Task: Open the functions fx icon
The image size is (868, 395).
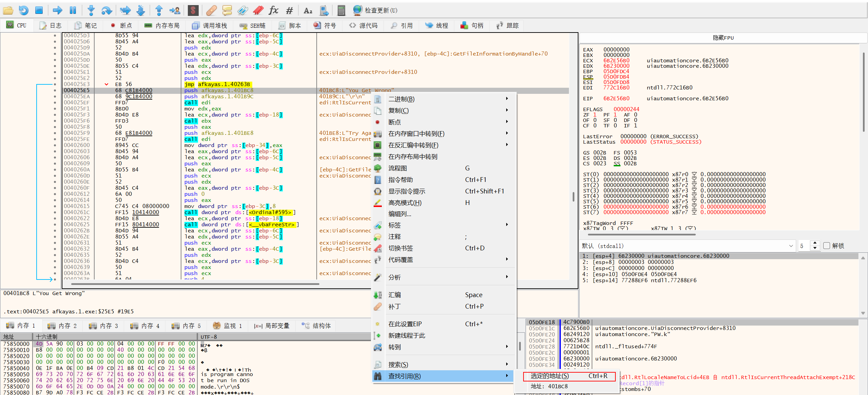Action: (x=273, y=11)
